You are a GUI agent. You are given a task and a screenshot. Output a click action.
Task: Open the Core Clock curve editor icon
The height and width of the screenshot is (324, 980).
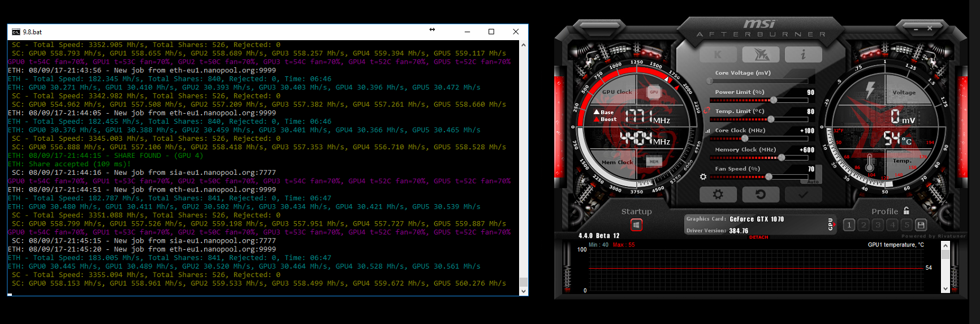707,131
